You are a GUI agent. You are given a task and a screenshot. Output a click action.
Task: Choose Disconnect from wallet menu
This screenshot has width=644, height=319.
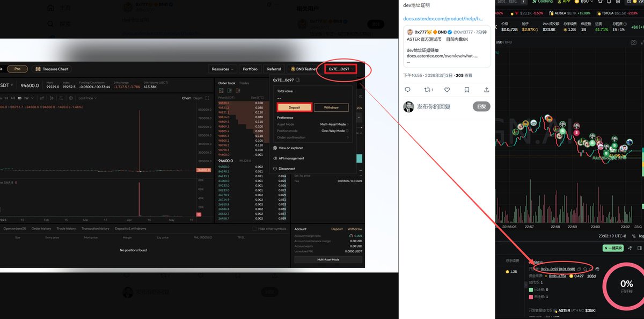[283, 169]
